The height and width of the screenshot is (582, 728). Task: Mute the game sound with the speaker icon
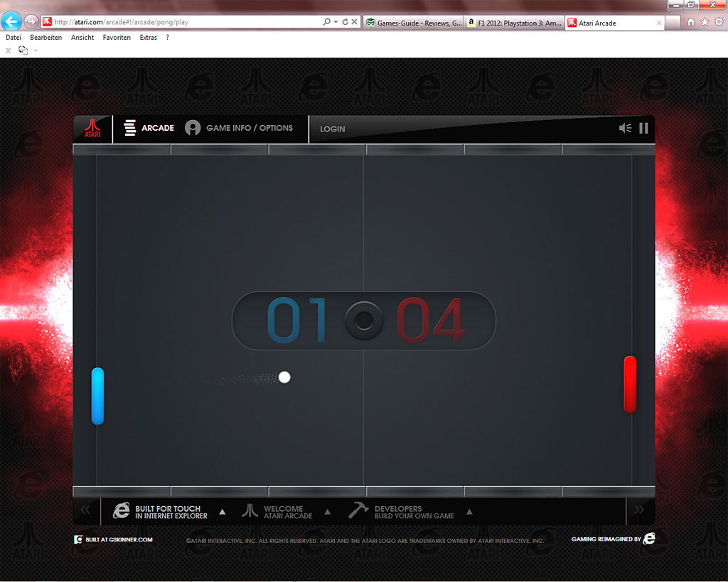625,128
